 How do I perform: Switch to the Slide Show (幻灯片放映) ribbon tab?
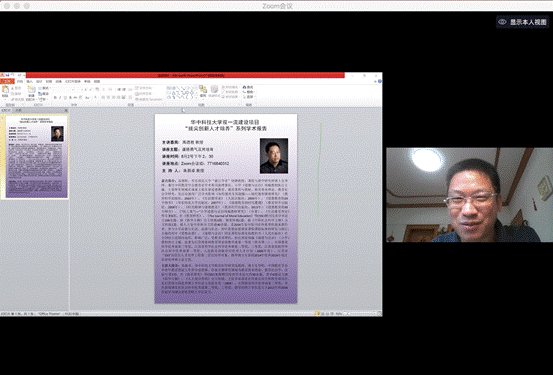tap(72, 81)
